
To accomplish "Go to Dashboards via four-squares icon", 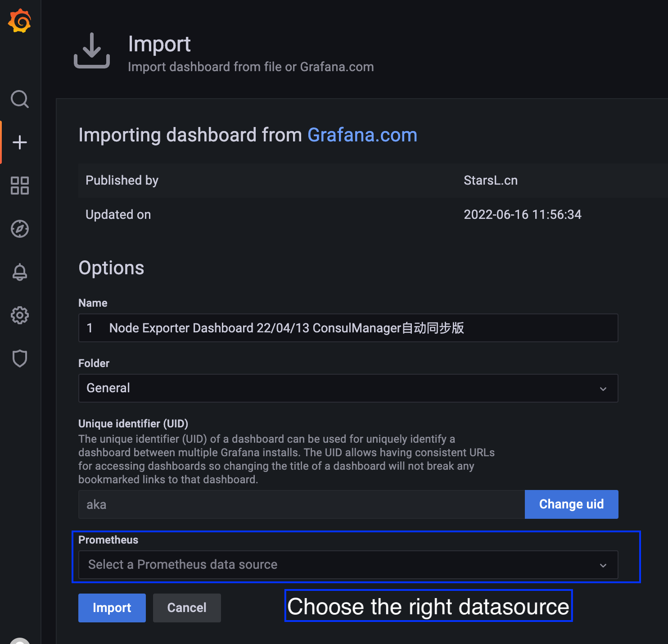I will [x=20, y=186].
